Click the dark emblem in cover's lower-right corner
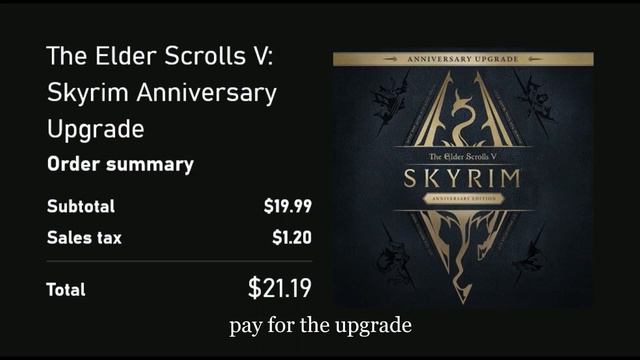Viewport: 640px width, 360px height. point(531,256)
